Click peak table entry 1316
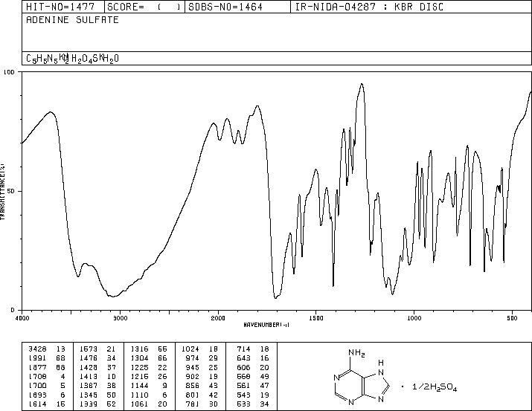 [x=140, y=349]
